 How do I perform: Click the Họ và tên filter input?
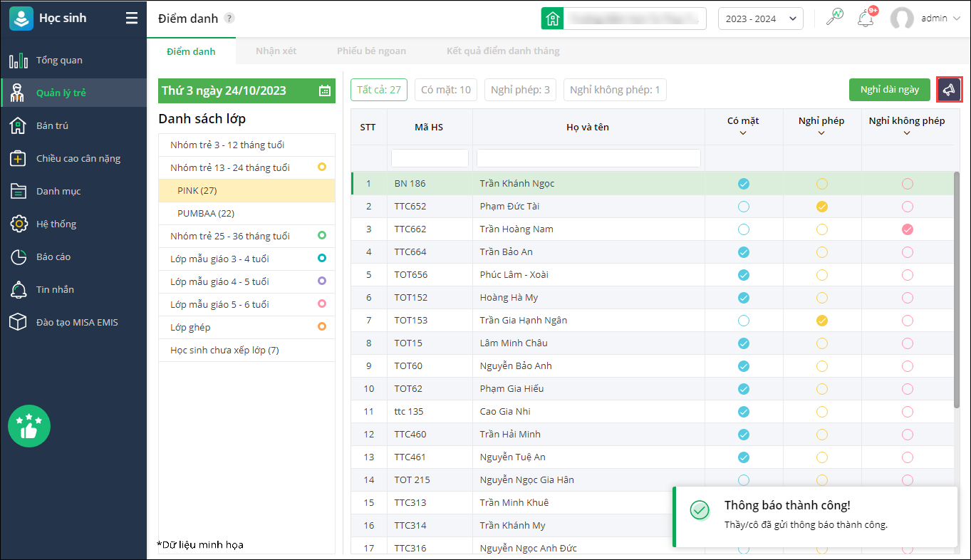[x=588, y=158]
